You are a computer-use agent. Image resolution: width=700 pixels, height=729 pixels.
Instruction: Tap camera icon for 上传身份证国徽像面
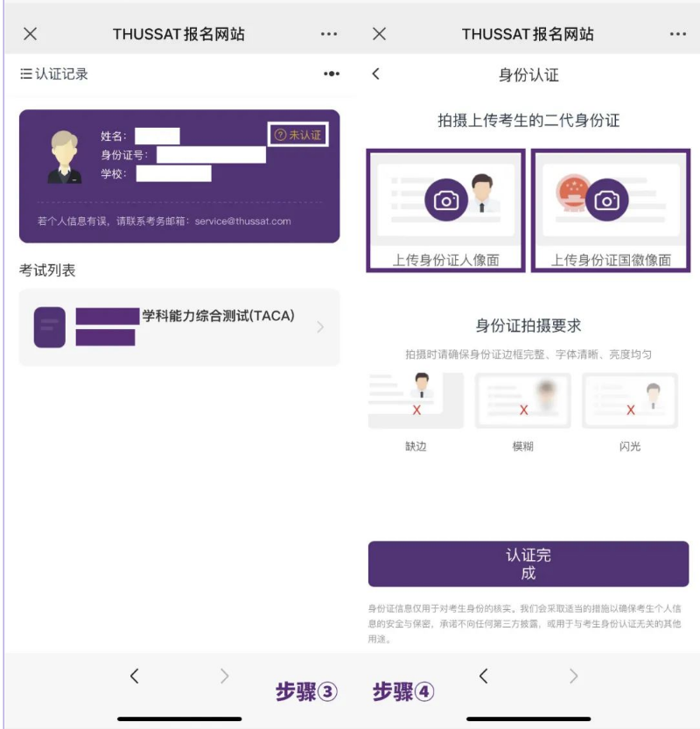[606, 200]
